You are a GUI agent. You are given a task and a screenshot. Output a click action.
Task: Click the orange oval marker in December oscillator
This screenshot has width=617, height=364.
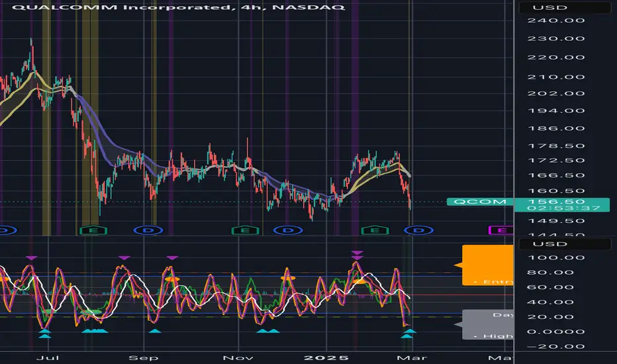288,278
